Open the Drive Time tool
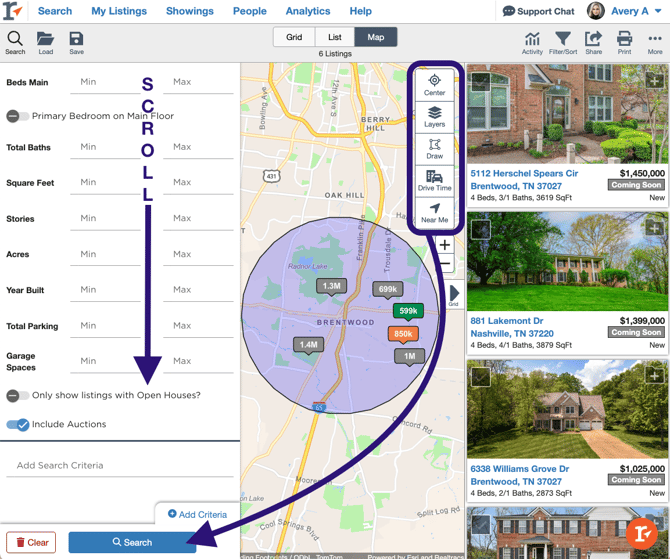Image resolution: width=670 pixels, height=559 pixels. (434, 181)
